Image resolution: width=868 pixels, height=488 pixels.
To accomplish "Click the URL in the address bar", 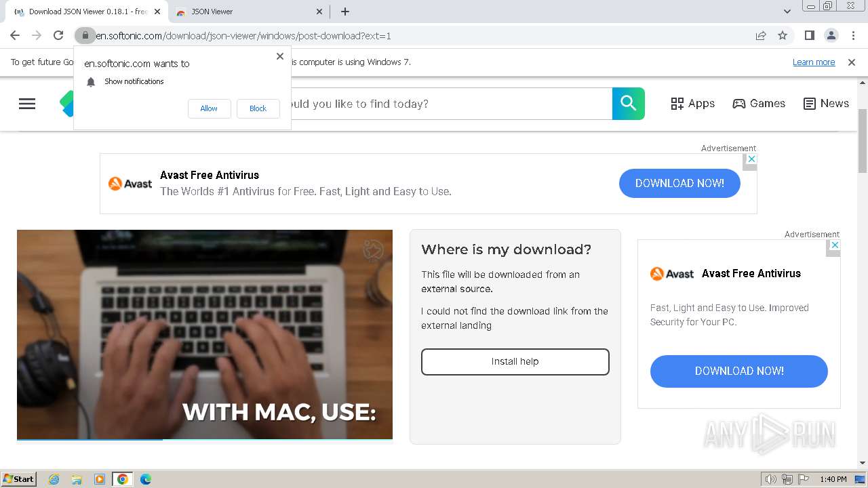I will [x=243, y=35].
